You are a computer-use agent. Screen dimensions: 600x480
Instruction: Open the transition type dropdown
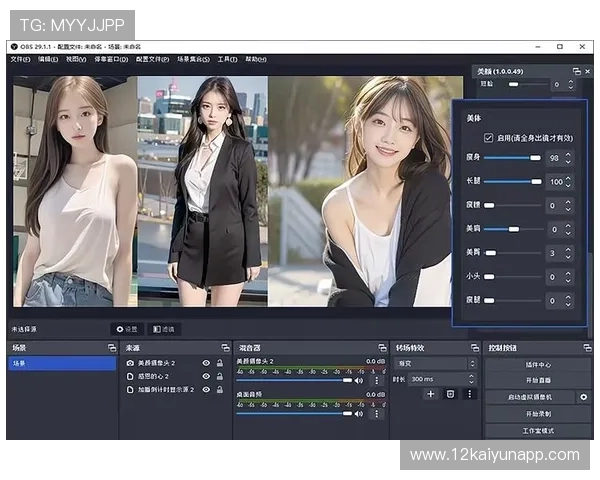(435, 363)
